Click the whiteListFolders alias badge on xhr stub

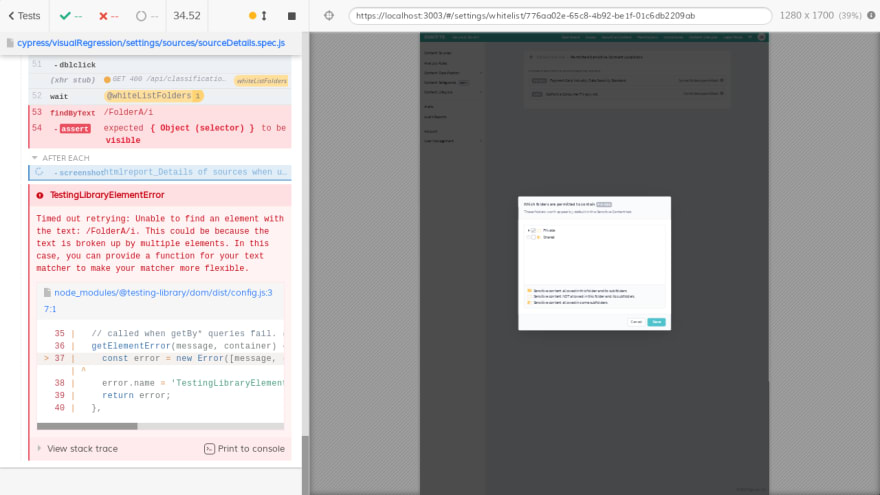261,80
